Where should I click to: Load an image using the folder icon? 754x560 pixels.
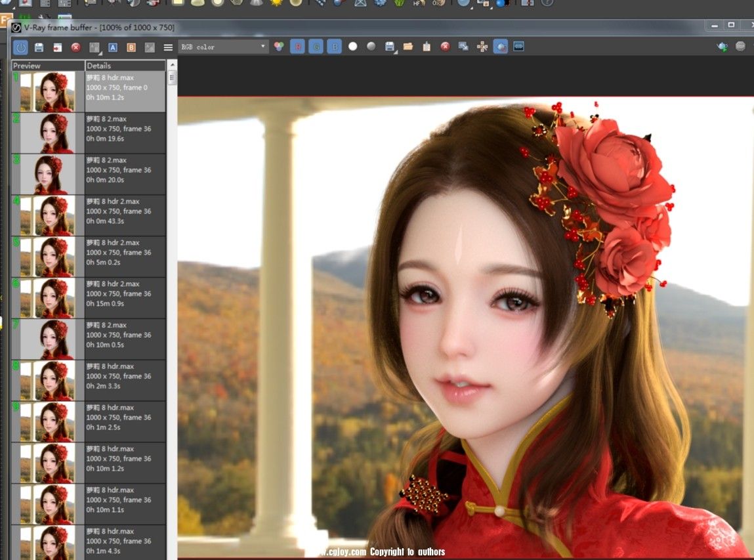point(408,46)
